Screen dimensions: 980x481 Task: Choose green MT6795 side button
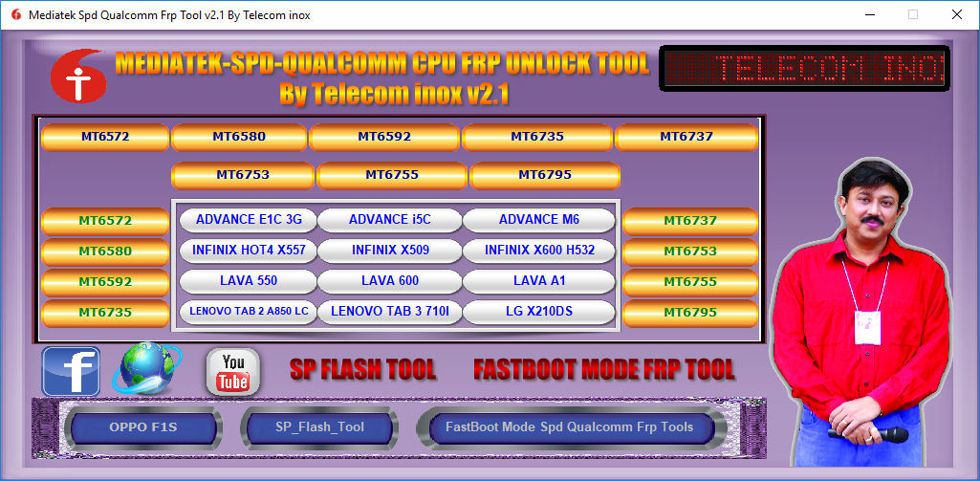point(690,314)
